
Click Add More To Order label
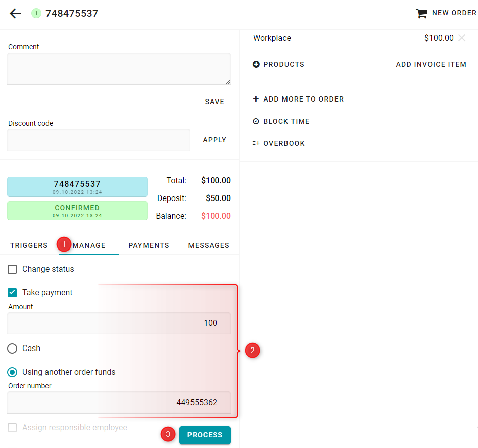(304, 99)
